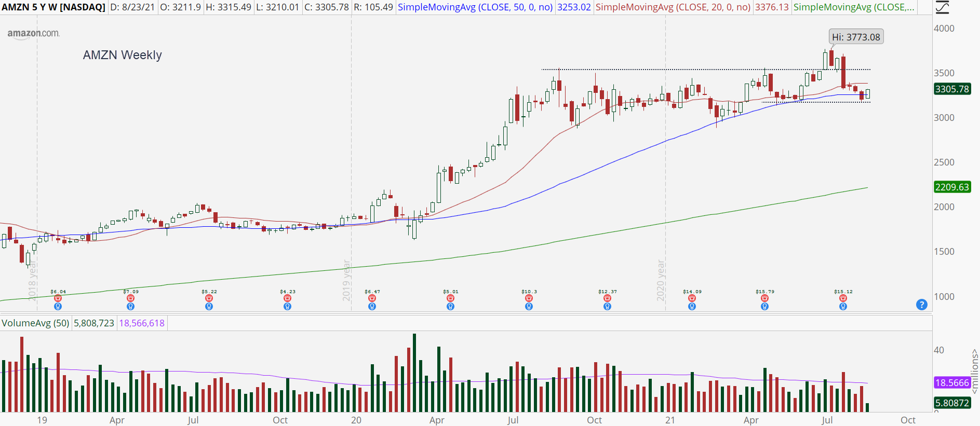Image resolution: width=980 pixels, height=426 pixels.
Task: Open the blue lightbulb icon under $15.12
Action: (x=843, y=307)
